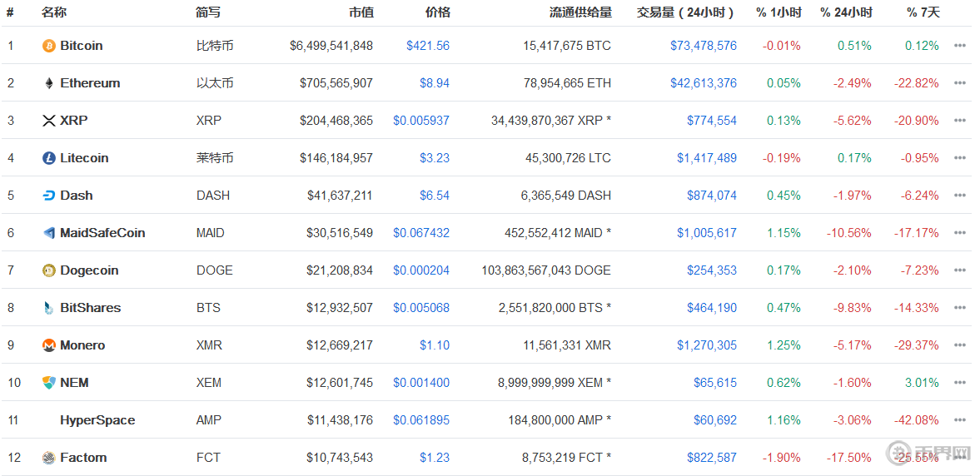Sort by % 24小时 column header
The image size is (980, 476).
pos(846,12)
